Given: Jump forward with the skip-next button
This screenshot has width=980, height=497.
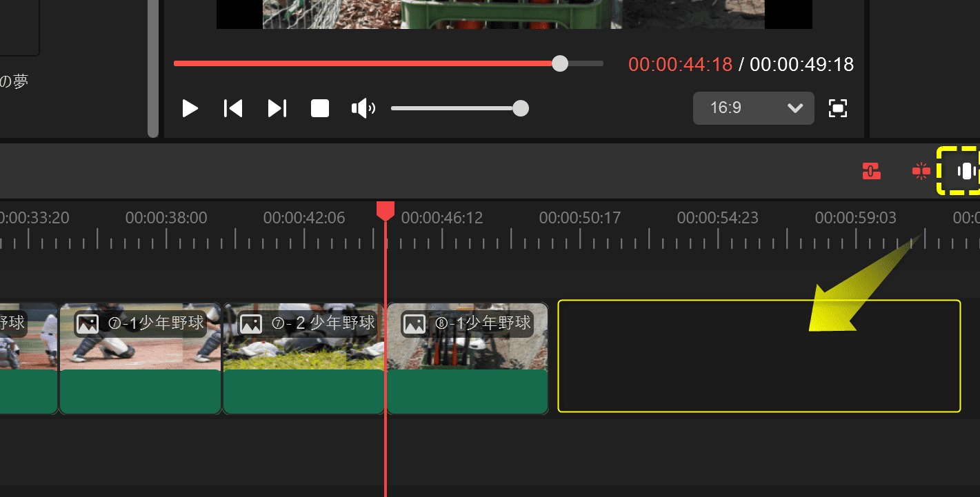Looking at the screenshot, I should (x=277, y=108).
